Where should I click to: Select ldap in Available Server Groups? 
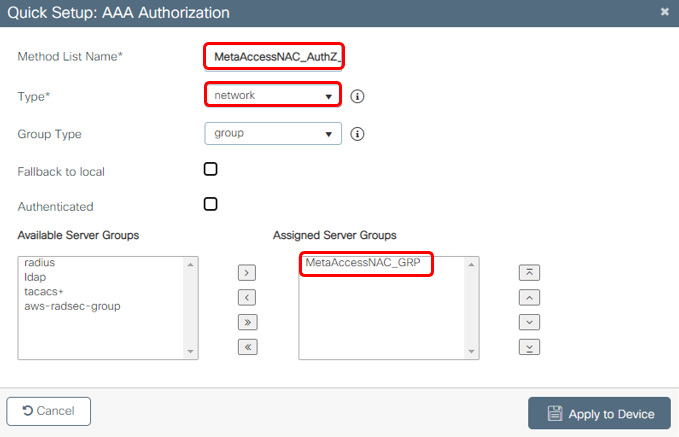coord(35,277)
